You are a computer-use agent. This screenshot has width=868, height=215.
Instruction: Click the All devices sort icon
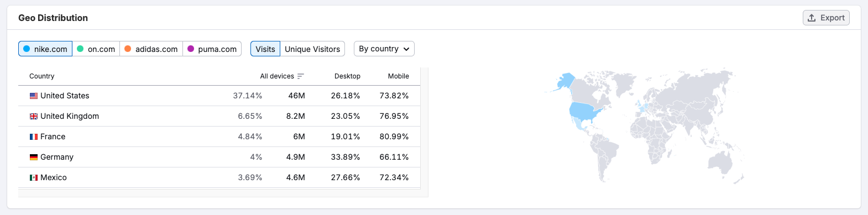click(x=301, y=76)
